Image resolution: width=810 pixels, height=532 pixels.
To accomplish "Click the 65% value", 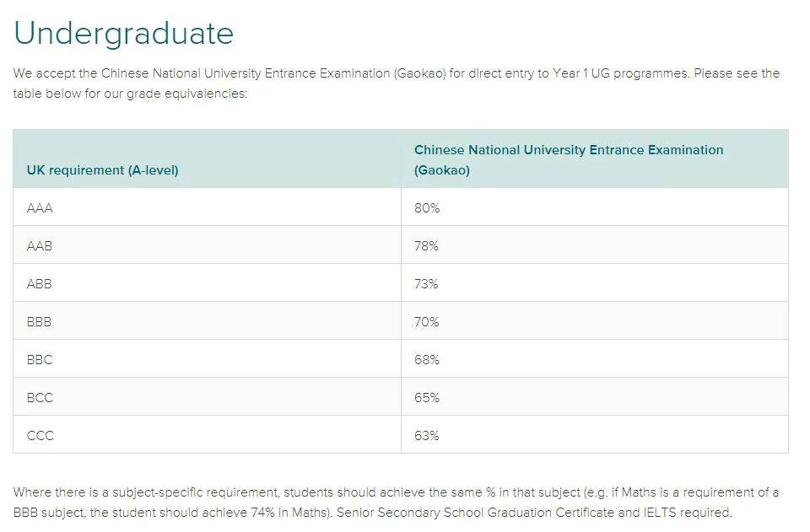I will tap(427, 398).
